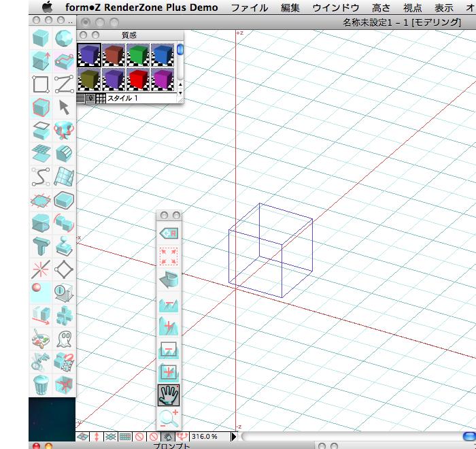The image size is (476, 449).
Task: Select the keys icon tool
Action: point(41,361)
